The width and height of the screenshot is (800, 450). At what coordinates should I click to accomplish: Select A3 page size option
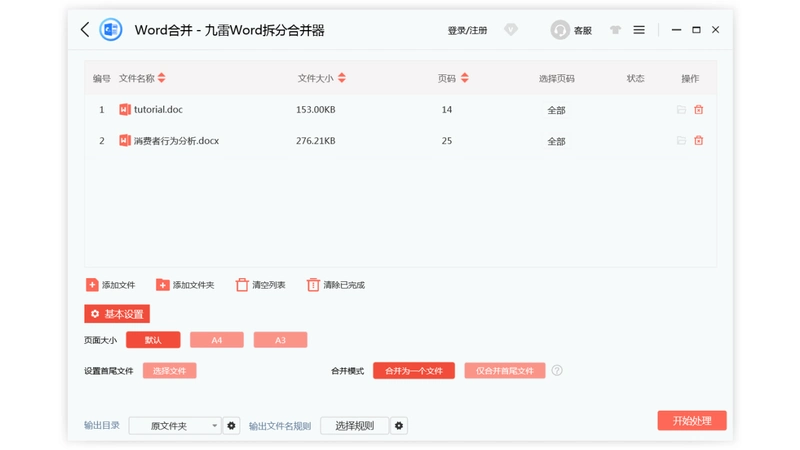pyautogui.click(x=281, y=340)
